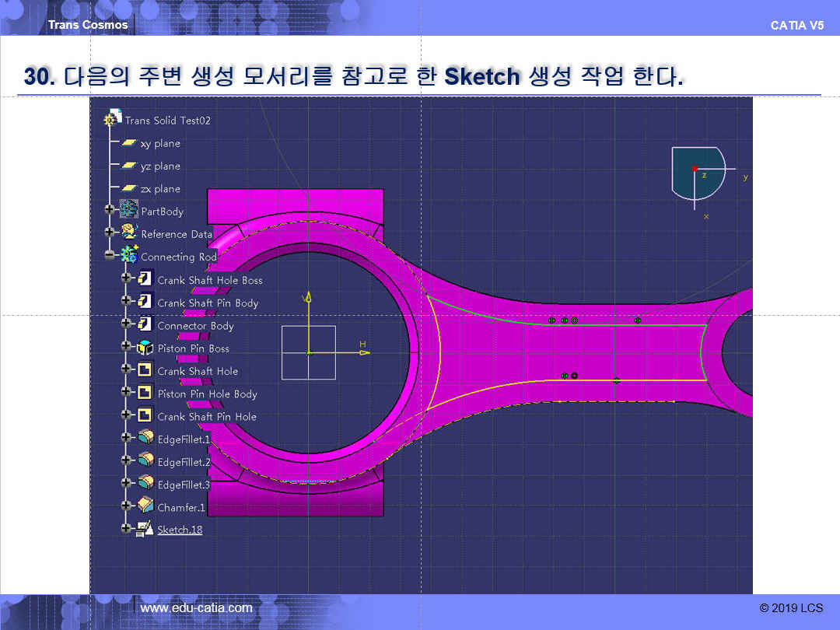Screen dimensions: 840x630
Task: Click the Crank Shaft Pin Hole label
Action: click(x=207, y=417)
